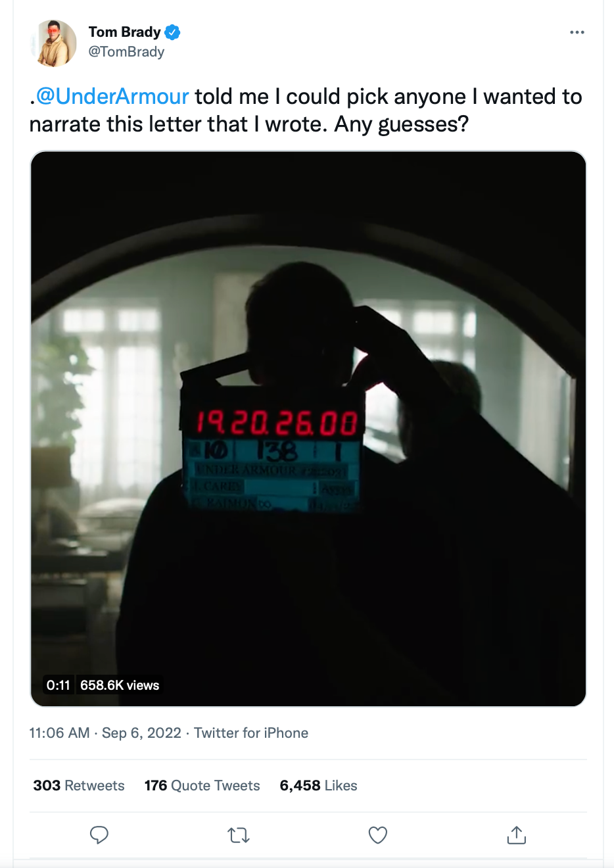Share the tweet via share icon
Viewport: 614px width, 868px height.
coord(517,834)
